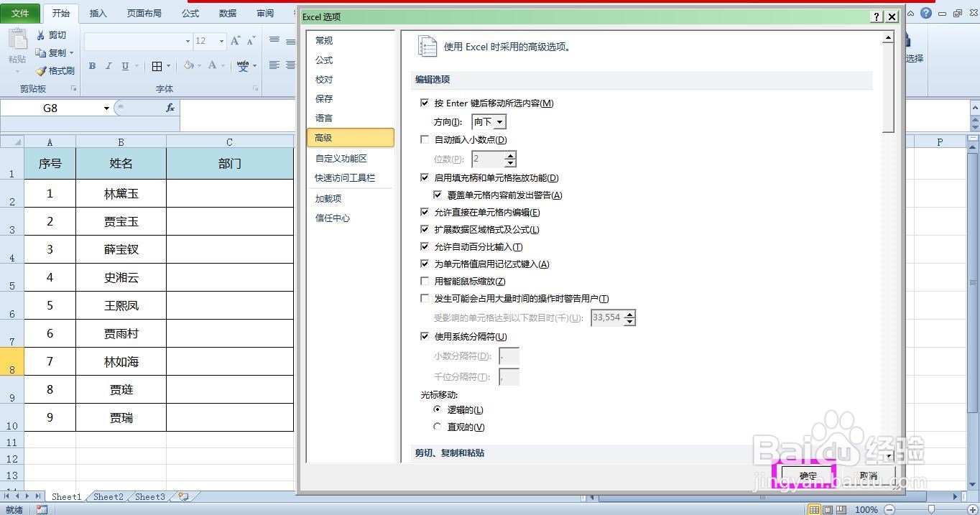
Task: Toggle 允许直接在单元格内编辑 checkbox
Action: click(425, 213)
